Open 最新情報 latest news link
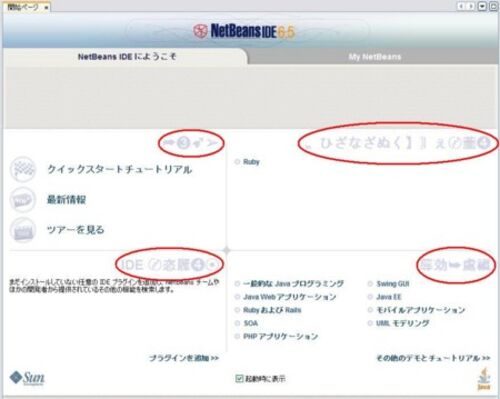Viewport: 500px width, 399px height. (66, 200)
